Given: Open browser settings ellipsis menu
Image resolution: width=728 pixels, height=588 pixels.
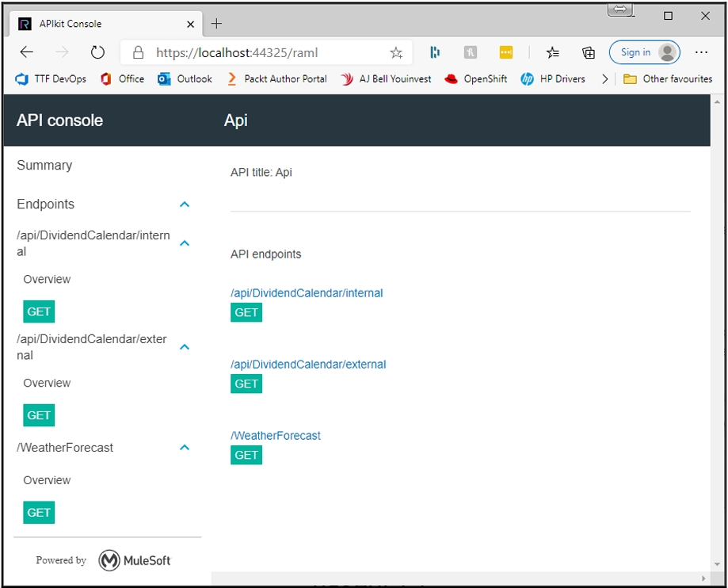Looking at the screenshot, I should point(701,53).
